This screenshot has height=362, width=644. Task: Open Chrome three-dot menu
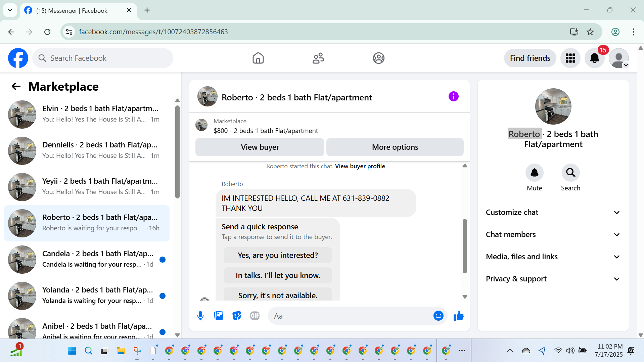(633, 32)
